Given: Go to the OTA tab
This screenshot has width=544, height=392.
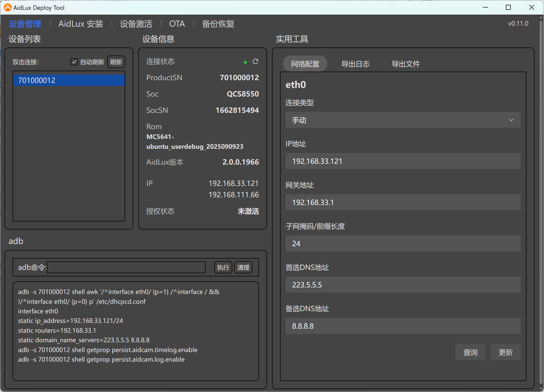Looking at the screenshot, I should tap(177, 24).
